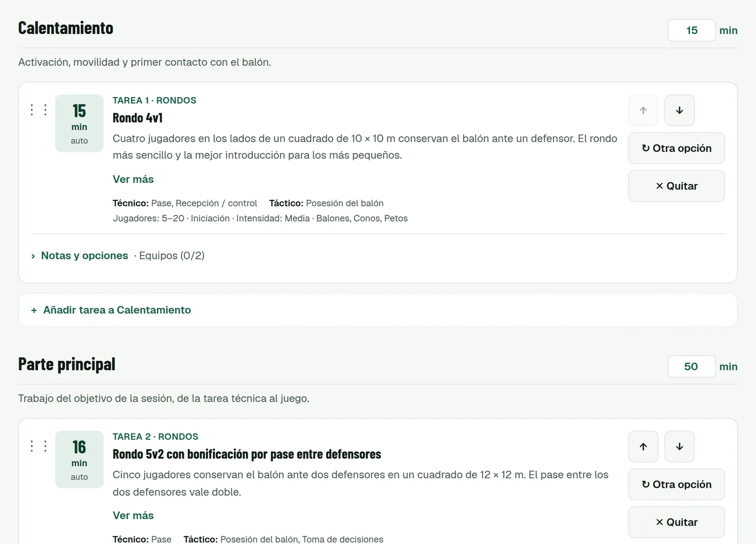
Task: Open Ver más under Rondo 4v1
Action: tap(133, 179)
